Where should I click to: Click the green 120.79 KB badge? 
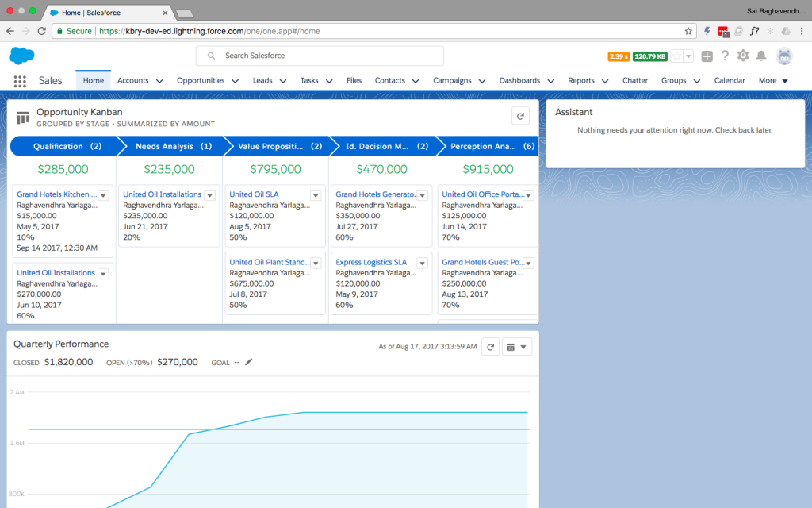pos(650,56)
